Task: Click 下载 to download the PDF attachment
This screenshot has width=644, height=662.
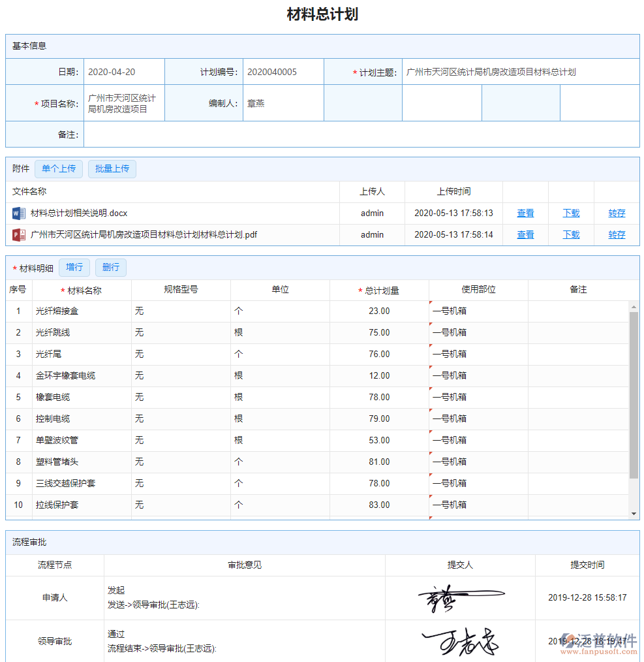Action: click(570, 234)
